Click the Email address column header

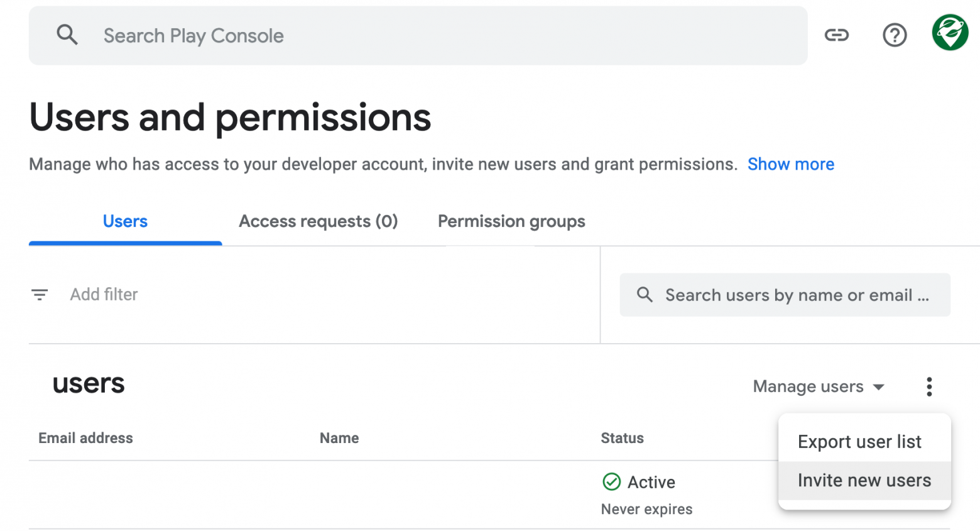(85, 438)
